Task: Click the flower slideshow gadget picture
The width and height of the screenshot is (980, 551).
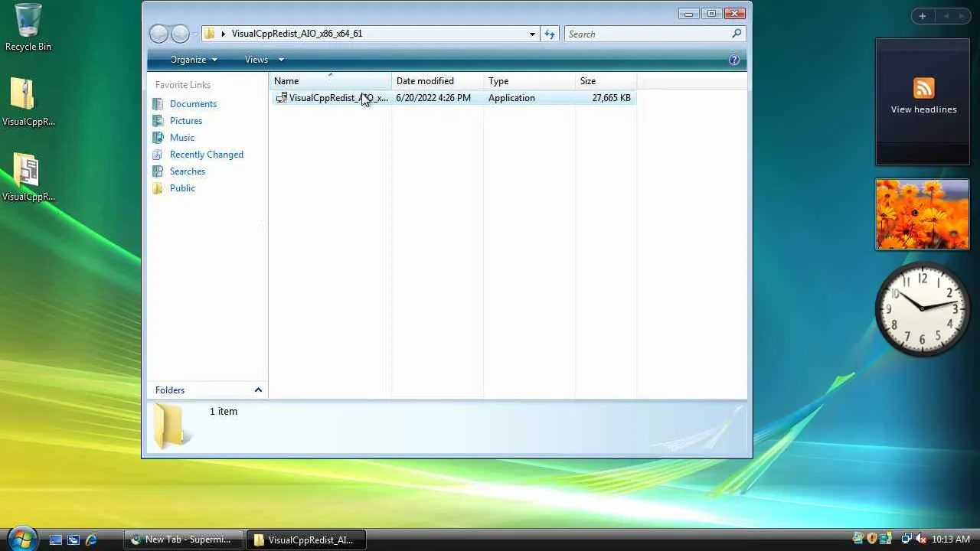Action: pos(923,215)
